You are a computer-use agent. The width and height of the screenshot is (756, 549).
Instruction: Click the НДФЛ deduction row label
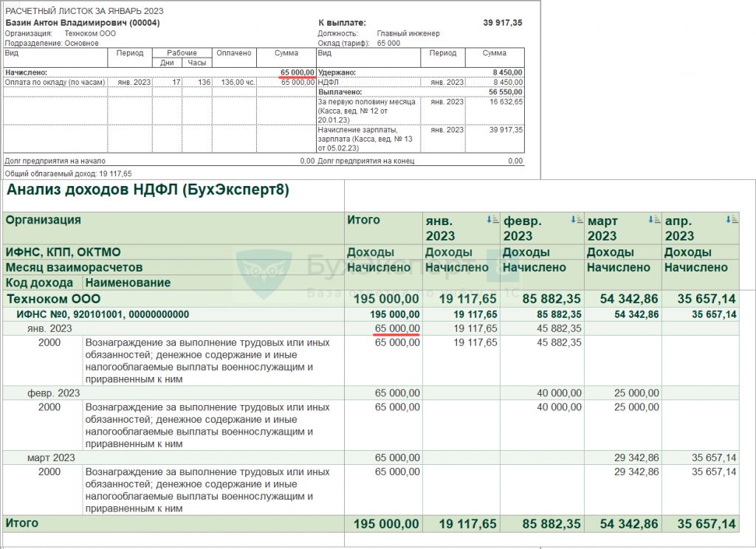click(x=329, y=83)
